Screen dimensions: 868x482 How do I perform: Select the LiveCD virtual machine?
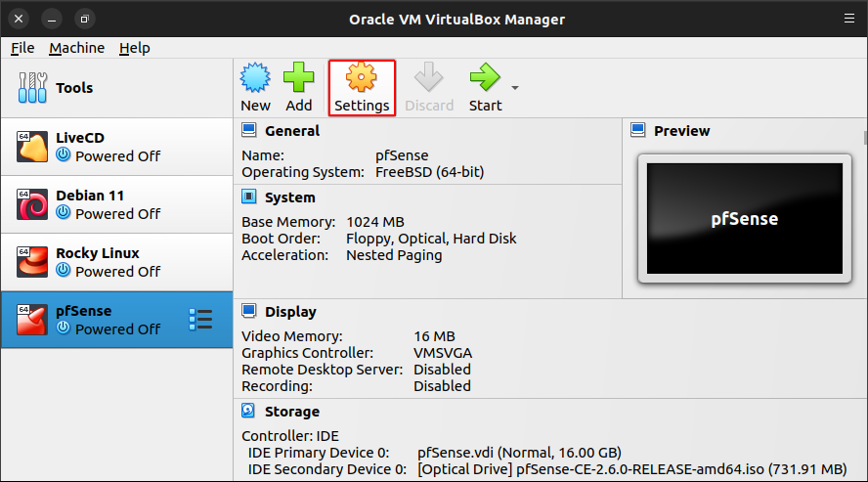pos(116,147)
